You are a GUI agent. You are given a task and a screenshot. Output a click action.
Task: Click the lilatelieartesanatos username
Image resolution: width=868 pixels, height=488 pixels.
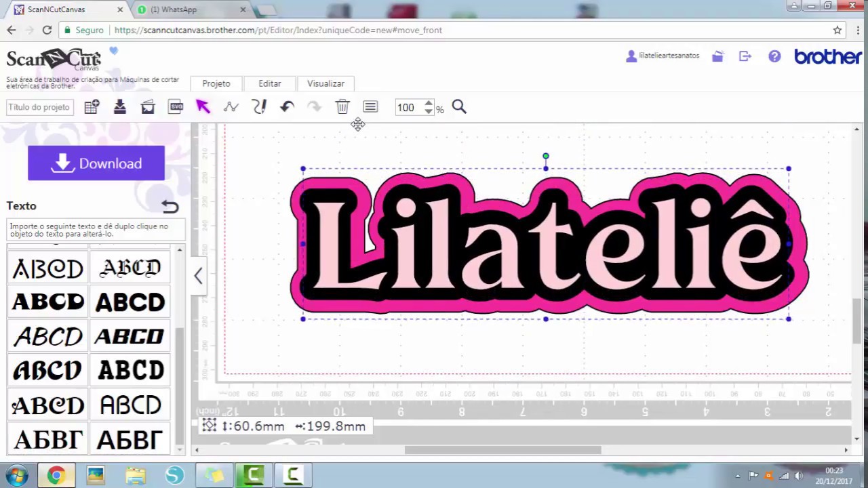pos(669,56)
